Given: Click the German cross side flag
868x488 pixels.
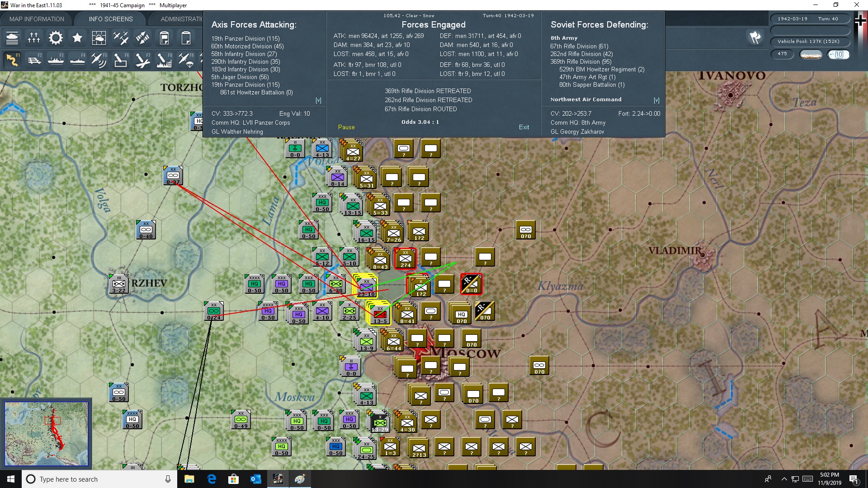Looking at the screenshot, I should pyautogui.click(x=860, y=21).
